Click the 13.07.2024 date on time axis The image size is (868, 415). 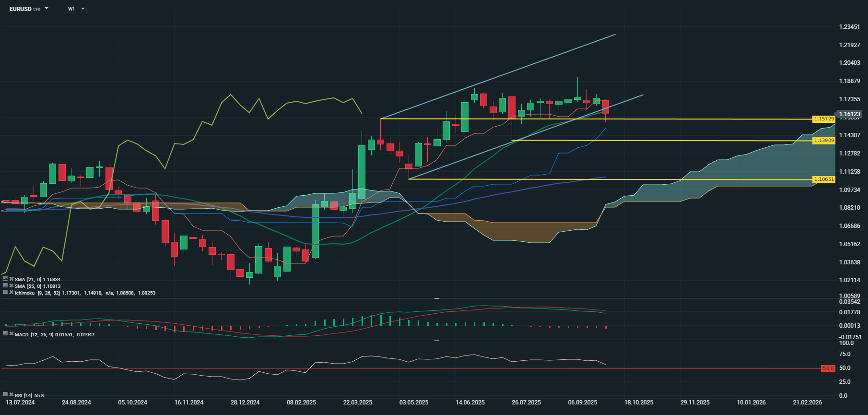tap(20, 403)
